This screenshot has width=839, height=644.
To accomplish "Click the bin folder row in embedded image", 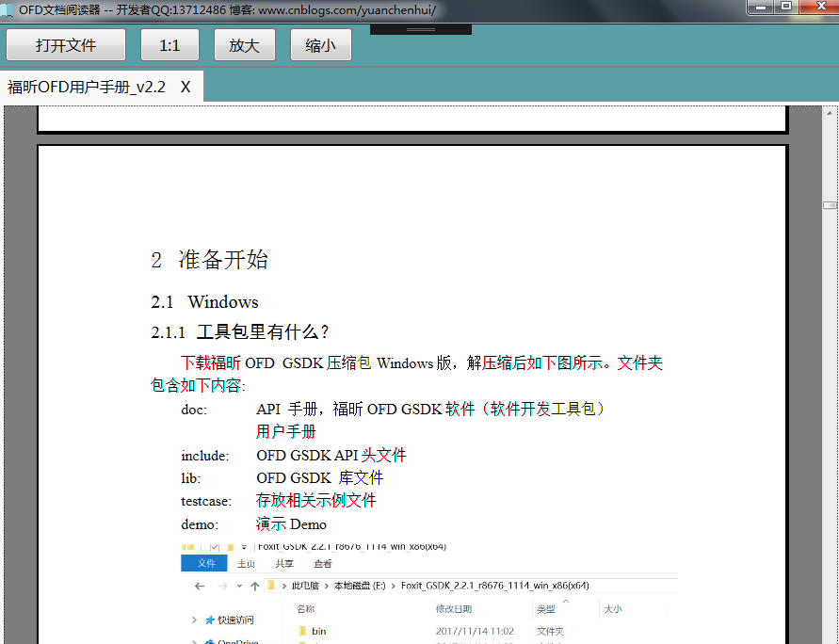I will 430,631.
